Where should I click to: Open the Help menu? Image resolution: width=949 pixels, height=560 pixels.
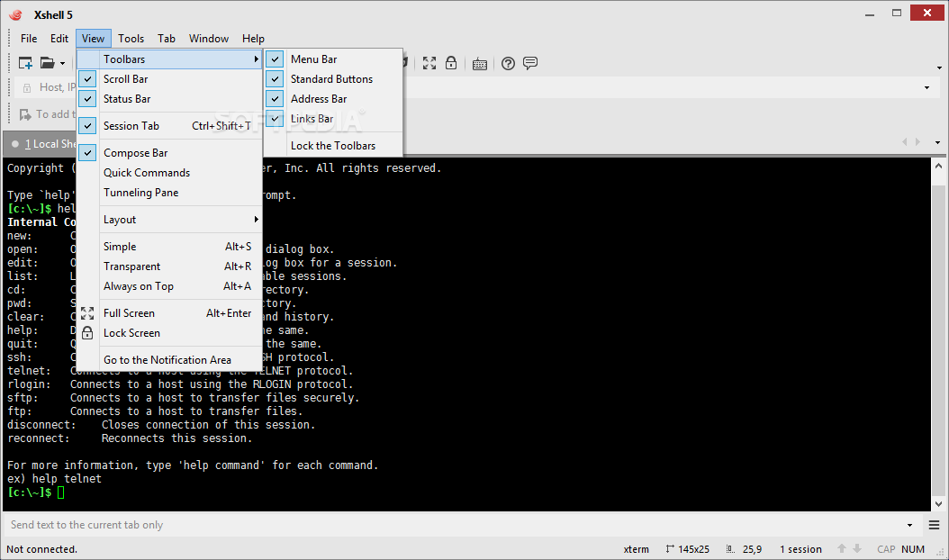pos(253,38)
